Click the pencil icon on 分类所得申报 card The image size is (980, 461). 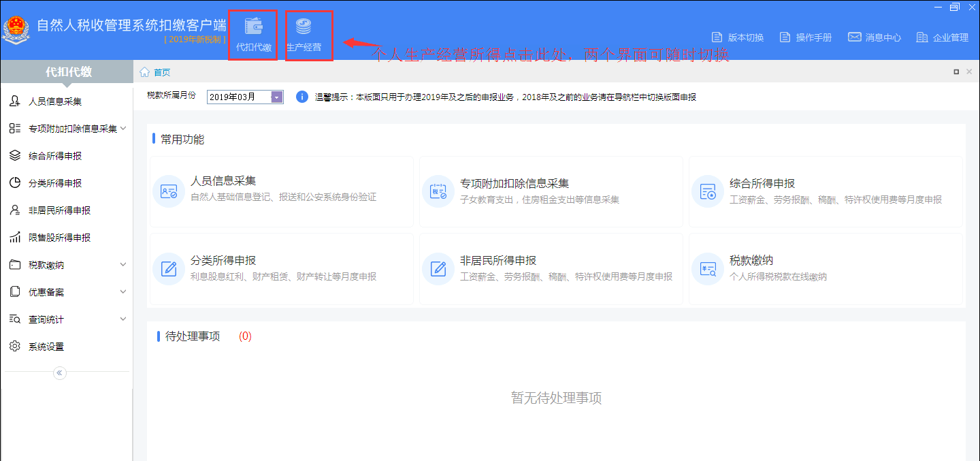(169, 268)
